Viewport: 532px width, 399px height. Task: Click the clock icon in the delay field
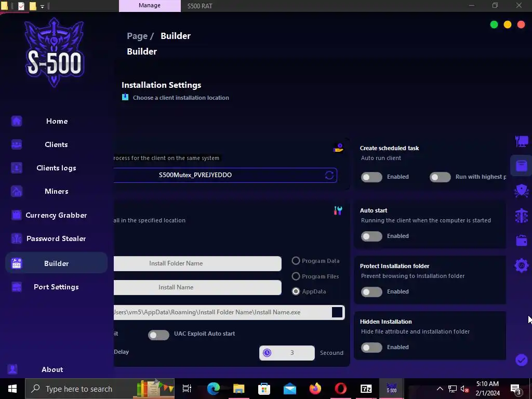[267, 353]
